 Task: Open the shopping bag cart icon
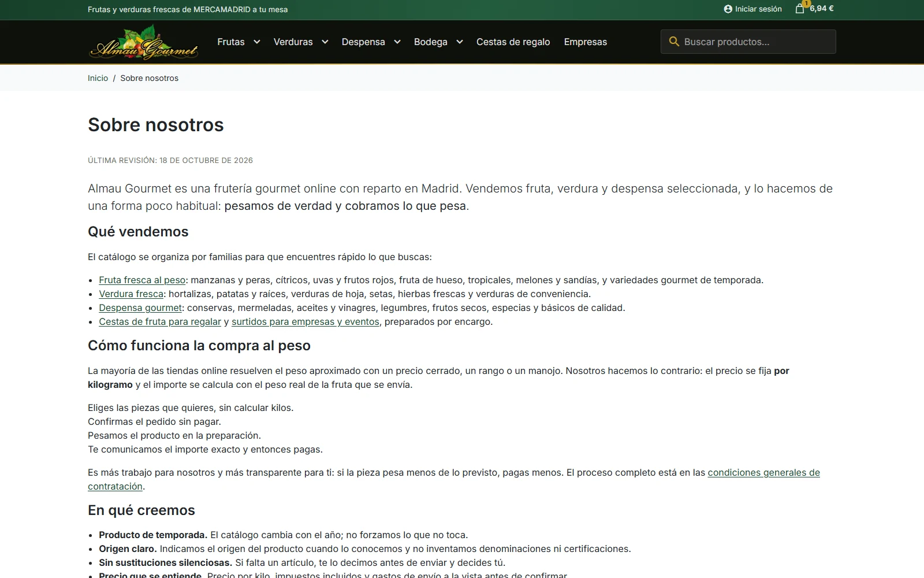pos(800,9)
